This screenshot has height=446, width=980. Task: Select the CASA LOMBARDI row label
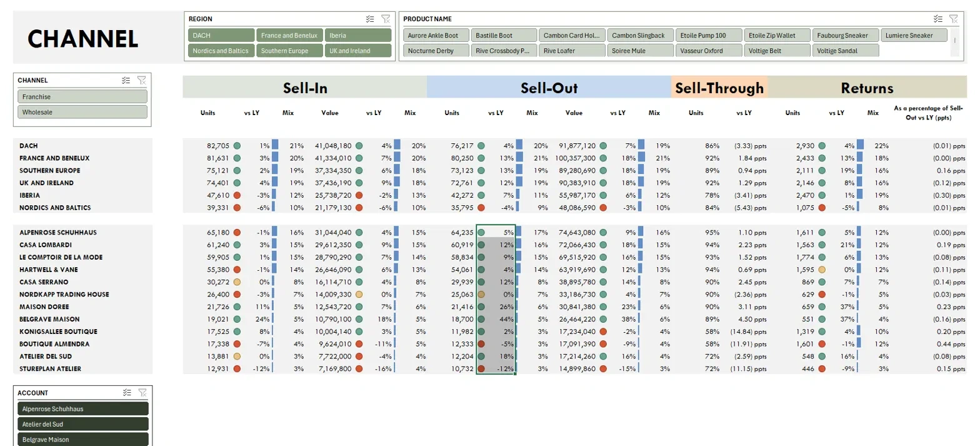46,245
